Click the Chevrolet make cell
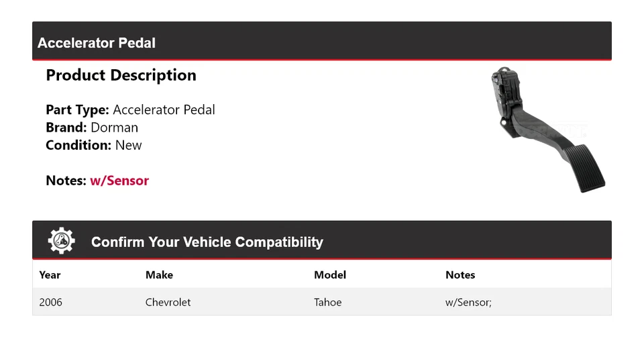644x337 pixels. pos(168,302)
